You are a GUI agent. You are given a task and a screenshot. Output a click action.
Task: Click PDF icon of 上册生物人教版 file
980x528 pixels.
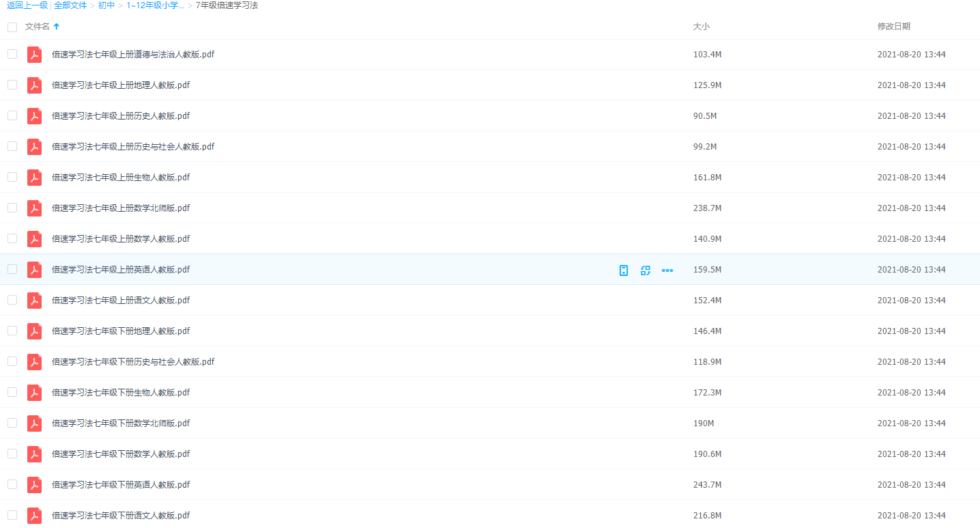click(34, 178)
